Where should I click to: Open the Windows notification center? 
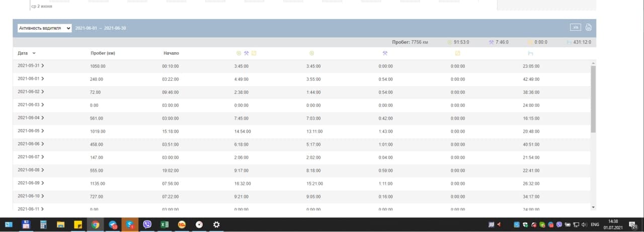tap(633, 225)
